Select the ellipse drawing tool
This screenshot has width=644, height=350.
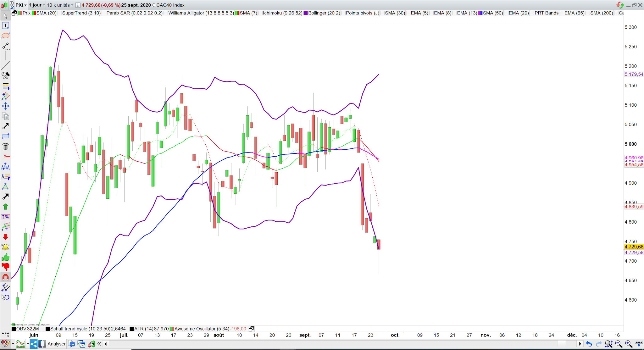pyautogui.click(x=5, y=36)
